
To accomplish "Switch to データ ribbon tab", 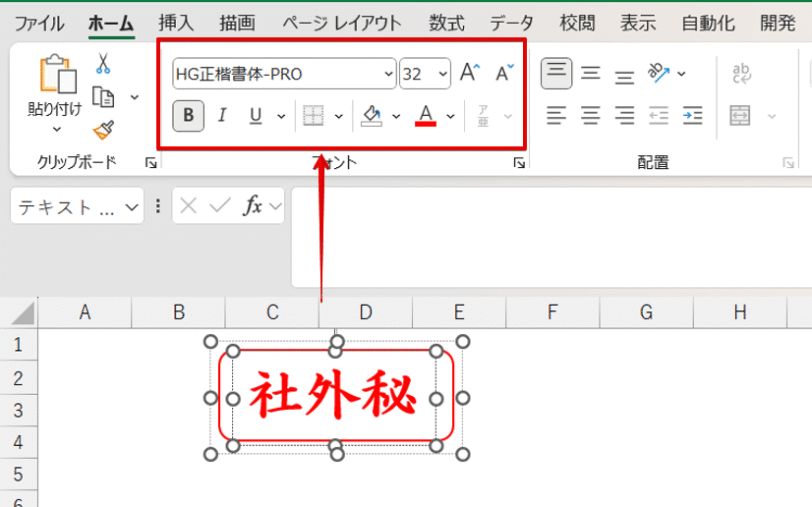I will 512,23.
